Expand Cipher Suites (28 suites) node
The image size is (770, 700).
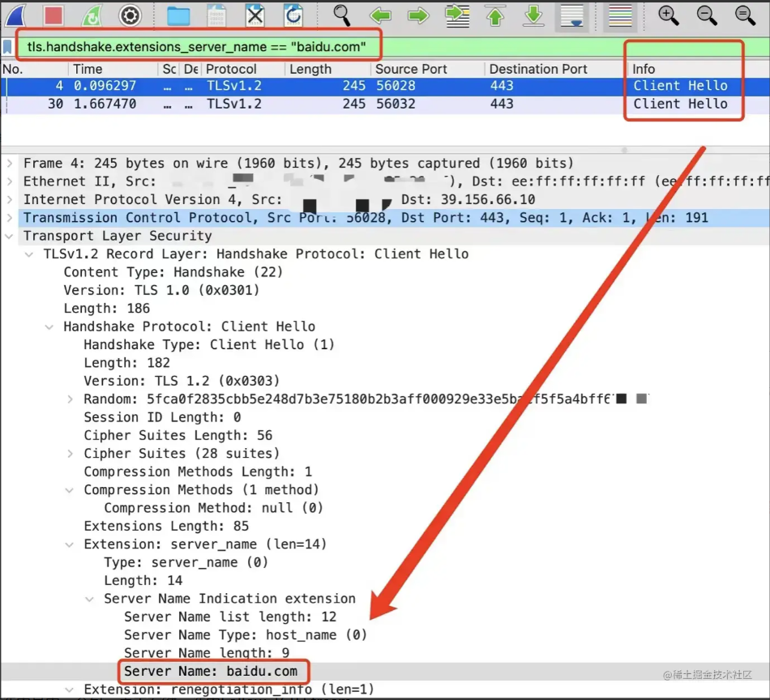tap(70, 454)
